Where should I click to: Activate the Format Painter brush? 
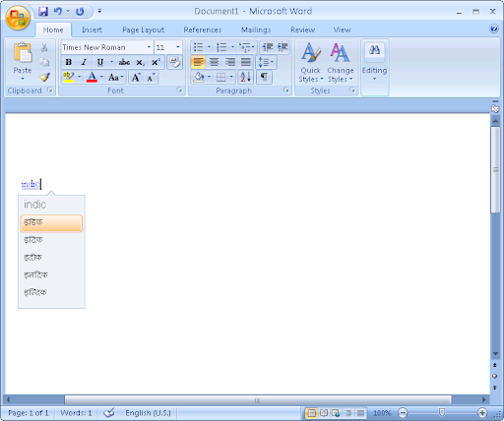[44, 77]
